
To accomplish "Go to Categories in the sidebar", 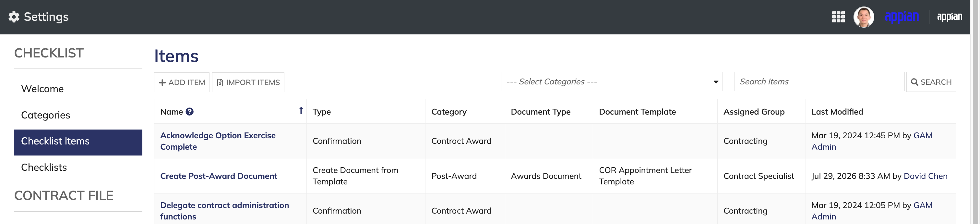I will 46,115.
